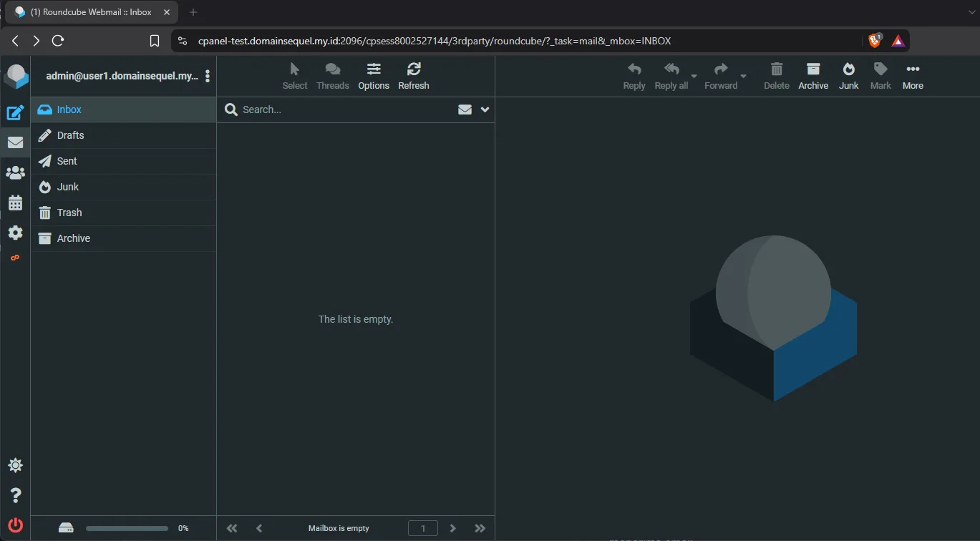Click Reply toolbar button
The height and width of the screenshot is (541, 980).
click(x=634, y=77)
